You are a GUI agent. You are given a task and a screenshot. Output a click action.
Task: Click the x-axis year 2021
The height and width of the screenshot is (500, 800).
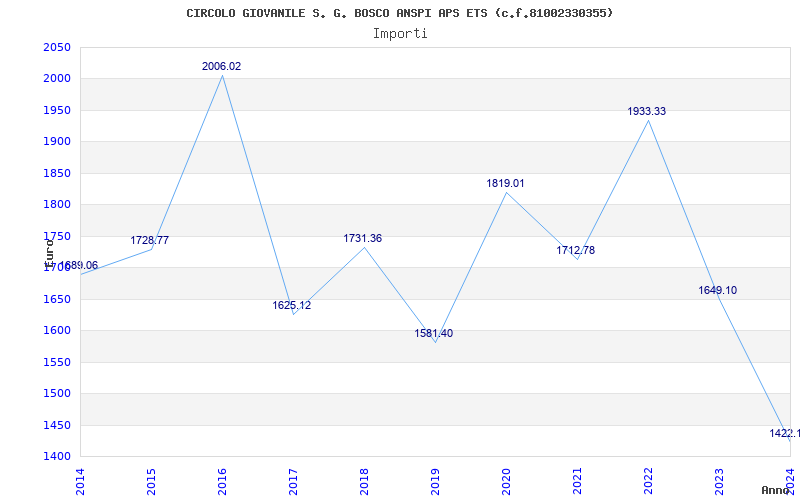577,482
